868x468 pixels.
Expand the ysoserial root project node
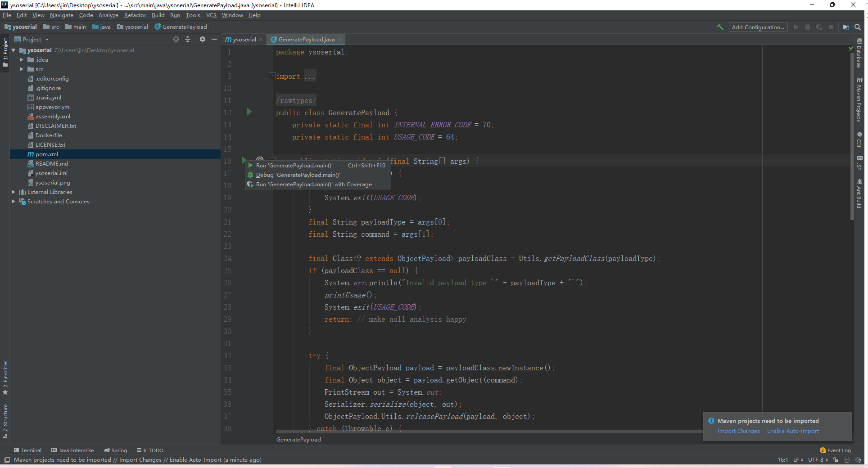[14, 50]
